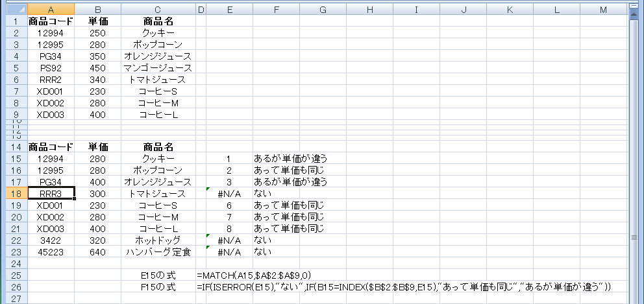Viewport: 644px width, 304px height.
Task: Select cell B17 with value 400
Action: pyautogui.click(x=99, y=181)
